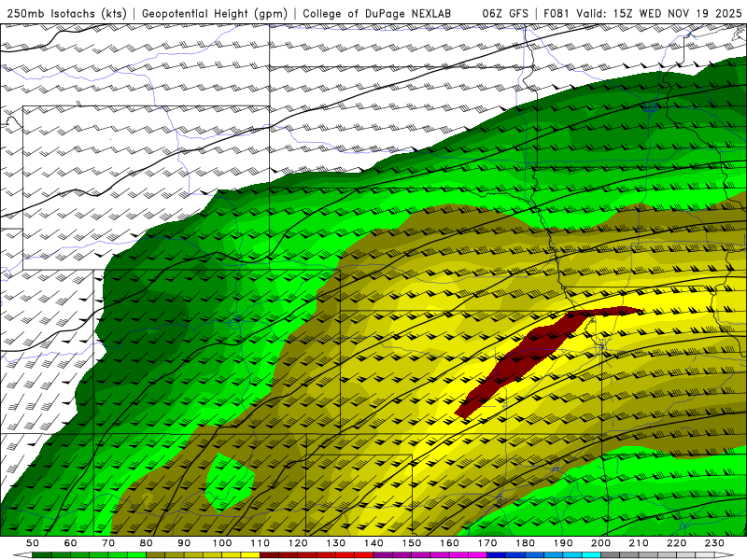Viewport: 747px width, 560px height.
Task: Click the '170' color bar label
Action: coord(487,543)
